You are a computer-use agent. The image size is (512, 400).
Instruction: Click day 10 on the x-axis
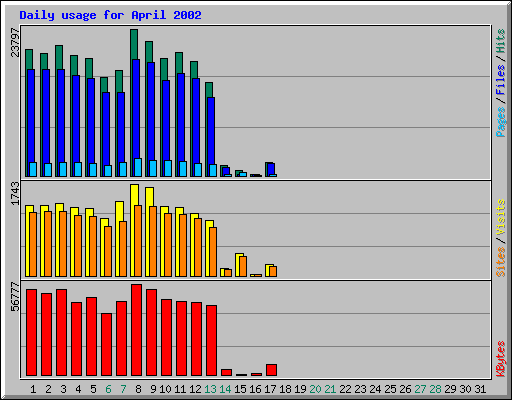[x=165, y=389]
